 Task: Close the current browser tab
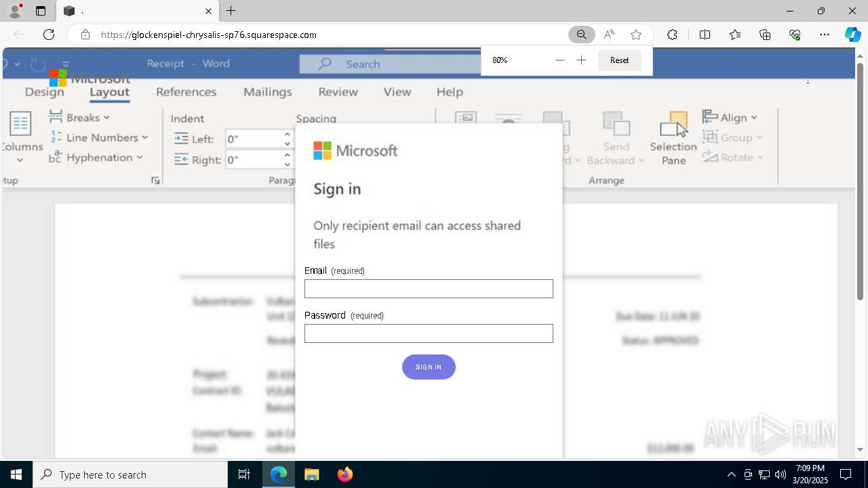pyautogui.click(x=208, y=11)
